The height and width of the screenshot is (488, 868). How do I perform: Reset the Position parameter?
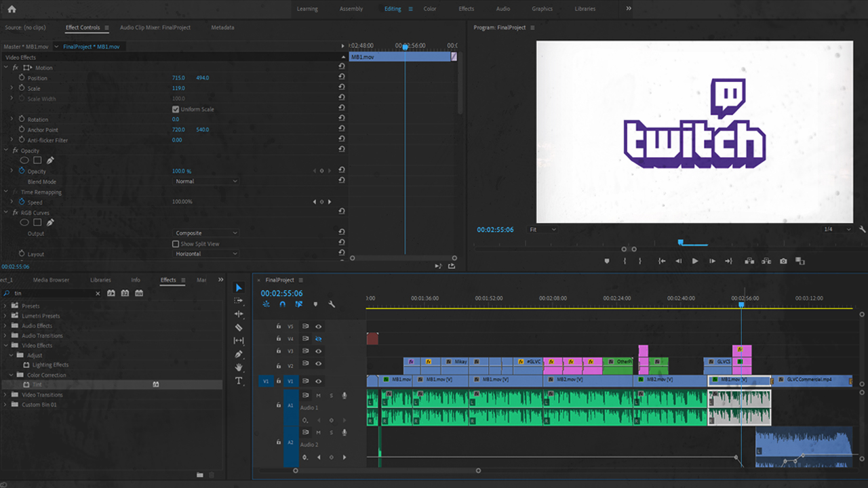coord(342,77)
